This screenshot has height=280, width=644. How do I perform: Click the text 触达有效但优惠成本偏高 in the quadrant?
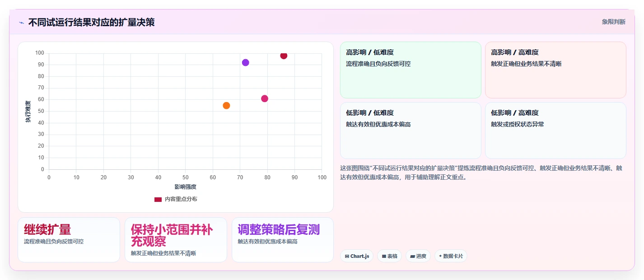[378, 124]
